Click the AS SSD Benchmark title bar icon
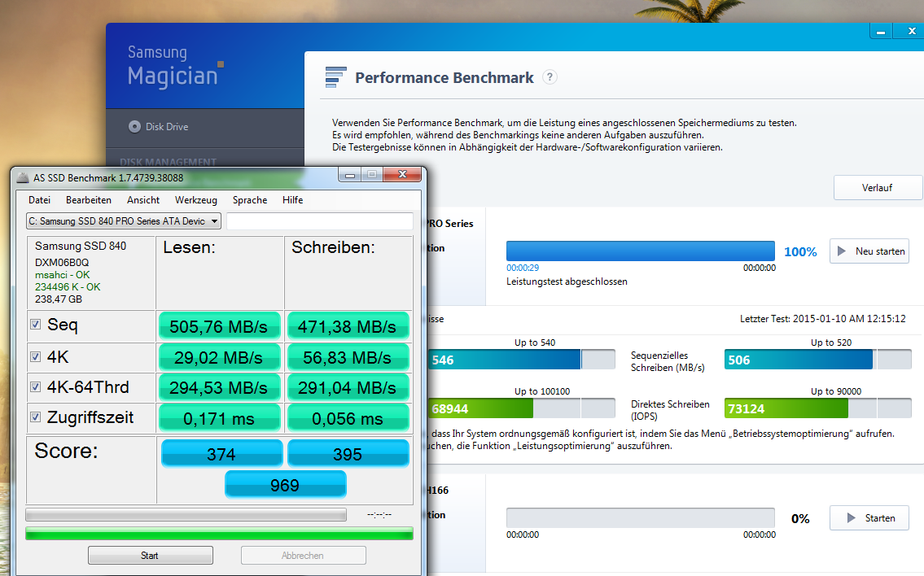The image size is (924, 576). [23, 177]
